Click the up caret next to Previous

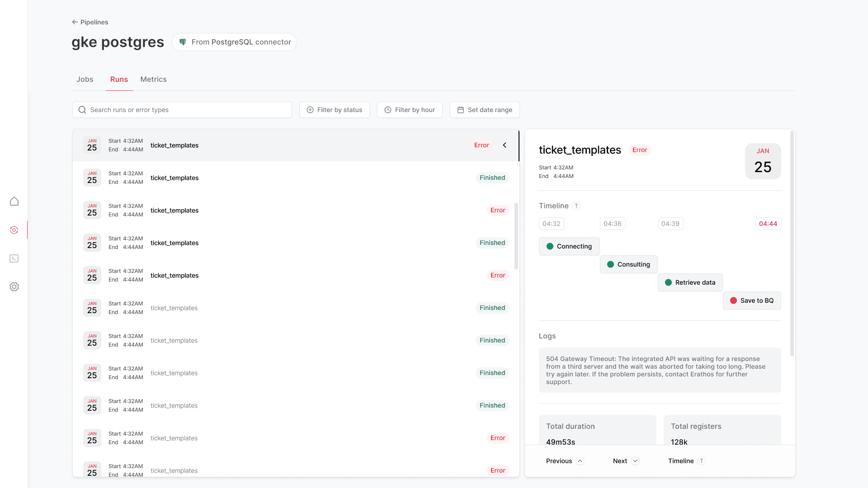580,461
